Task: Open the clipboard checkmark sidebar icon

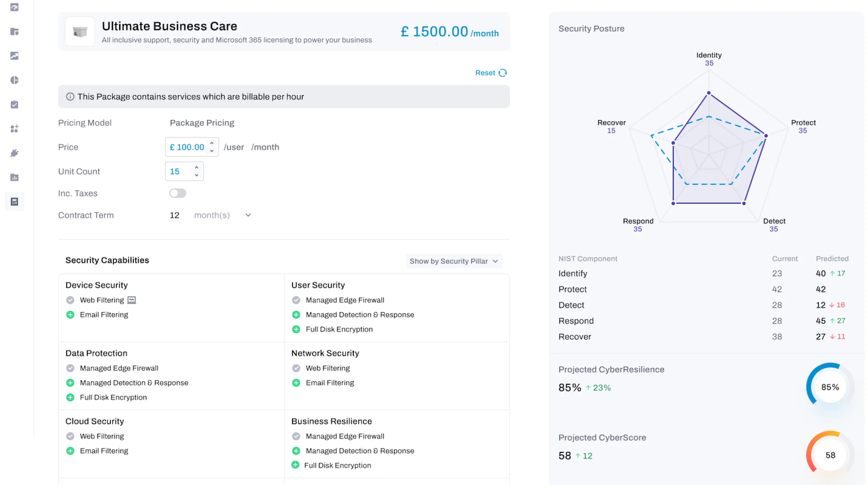Action: pos(14,105)
